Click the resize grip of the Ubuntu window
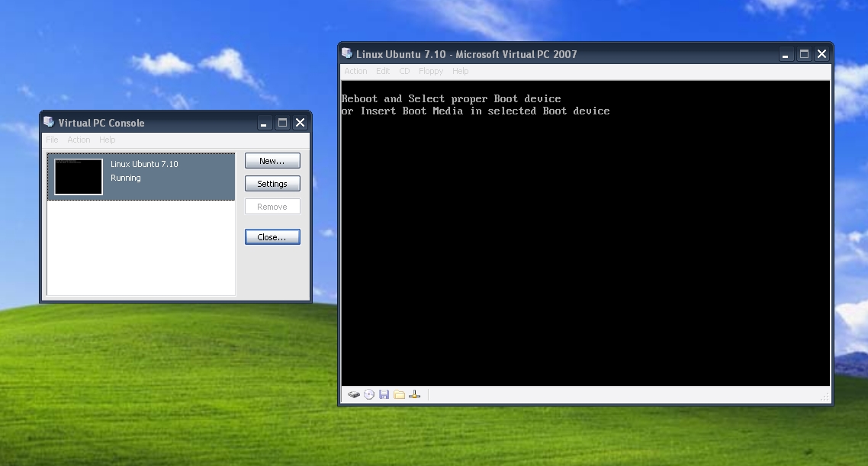 (825, 397)
